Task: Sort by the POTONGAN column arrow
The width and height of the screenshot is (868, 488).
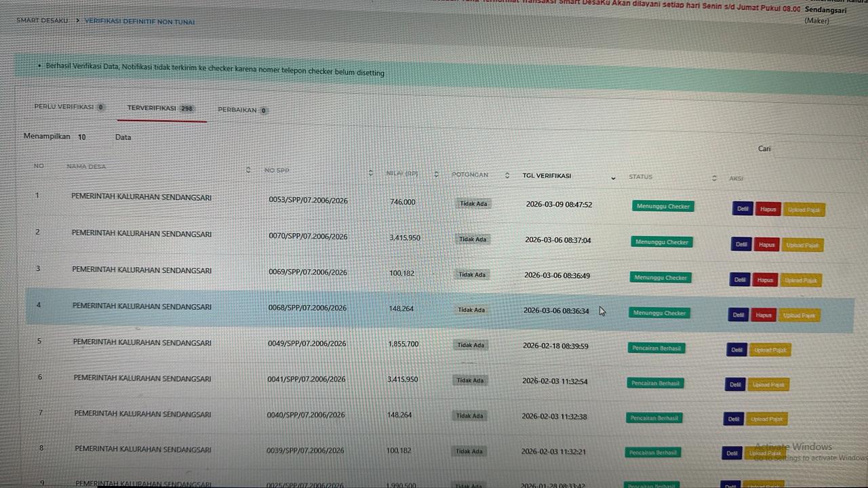Action: [507, 176]
